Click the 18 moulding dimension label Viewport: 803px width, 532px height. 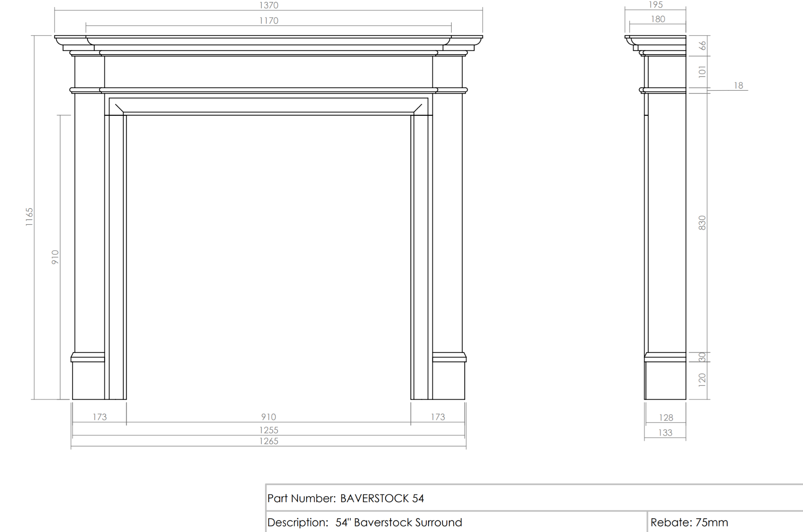pyautogui.click(x=738, y=86)
